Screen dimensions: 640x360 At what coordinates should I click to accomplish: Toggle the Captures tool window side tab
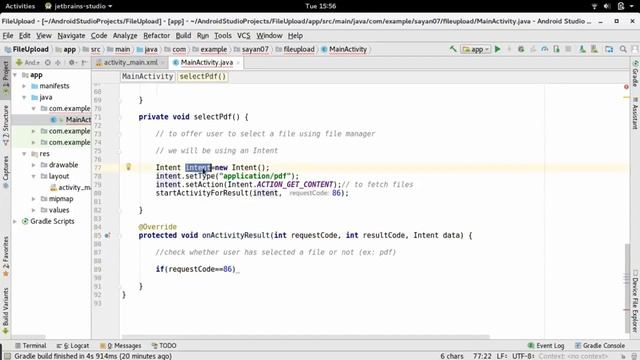(x=5, y=172)
